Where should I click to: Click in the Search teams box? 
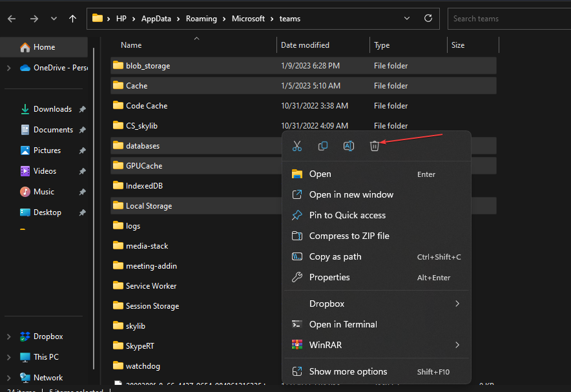tap(509, 19)
